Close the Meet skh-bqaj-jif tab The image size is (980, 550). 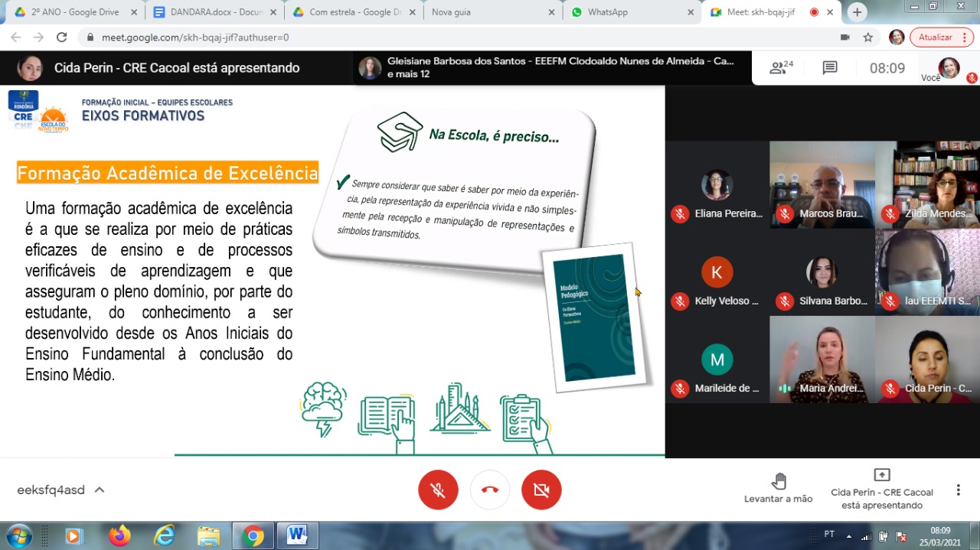click(x=830, y=12)
